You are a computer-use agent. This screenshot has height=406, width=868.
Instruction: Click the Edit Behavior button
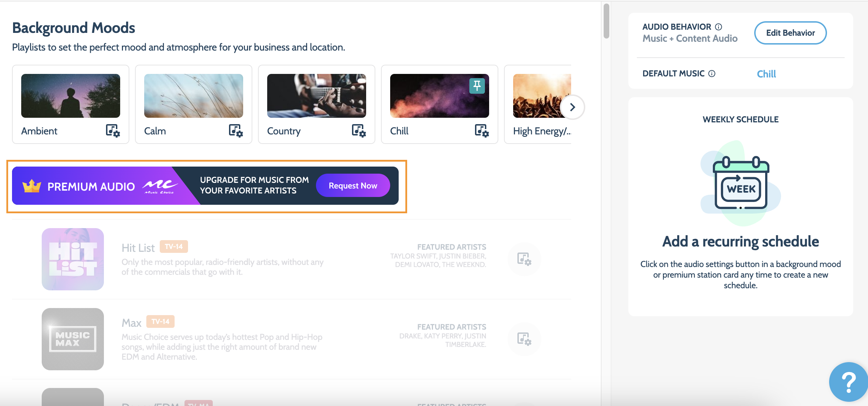791,33
